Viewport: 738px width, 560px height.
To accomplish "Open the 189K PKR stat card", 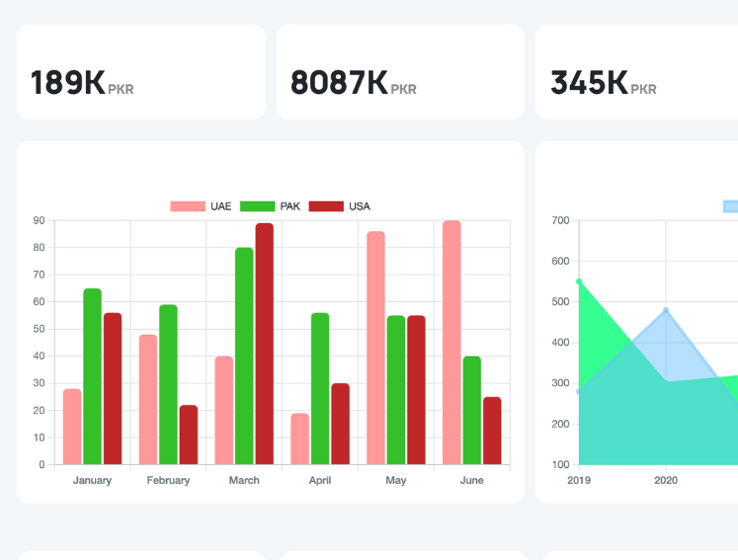I will coord(141,72).
